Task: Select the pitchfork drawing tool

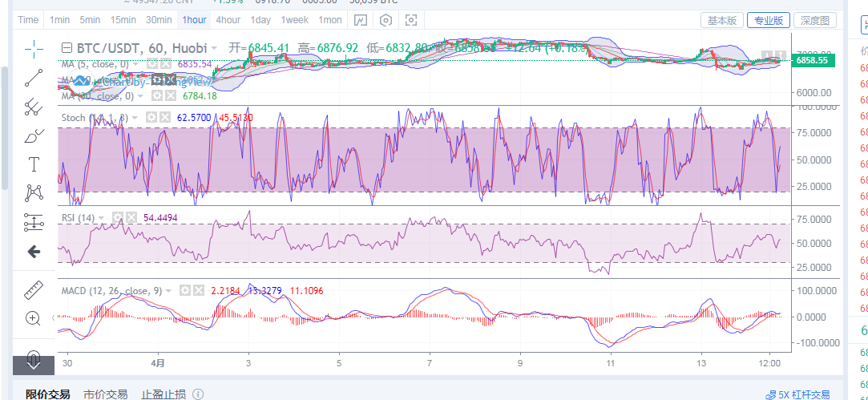Action: (x=34, y=107)
